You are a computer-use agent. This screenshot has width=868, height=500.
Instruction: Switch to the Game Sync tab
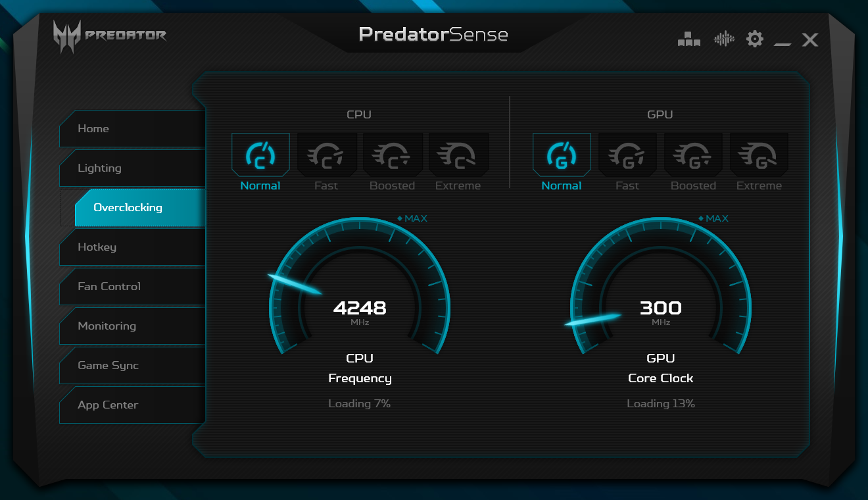(132, 365)
